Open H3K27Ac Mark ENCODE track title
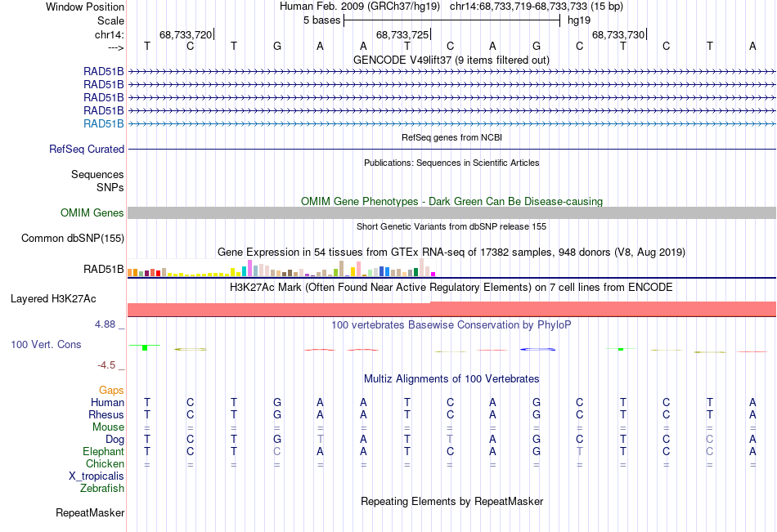 pyautogui.click(x=451, y=288)
